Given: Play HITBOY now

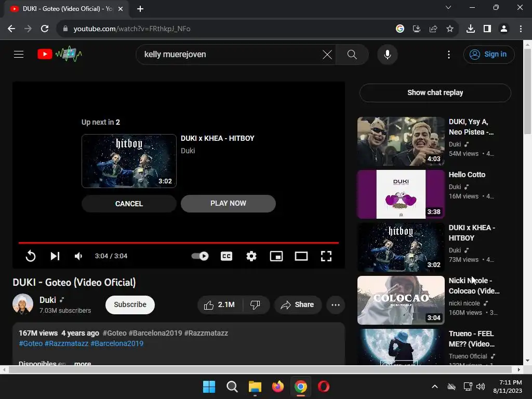Looking at the screenshot, I should [x=228, y=203].
